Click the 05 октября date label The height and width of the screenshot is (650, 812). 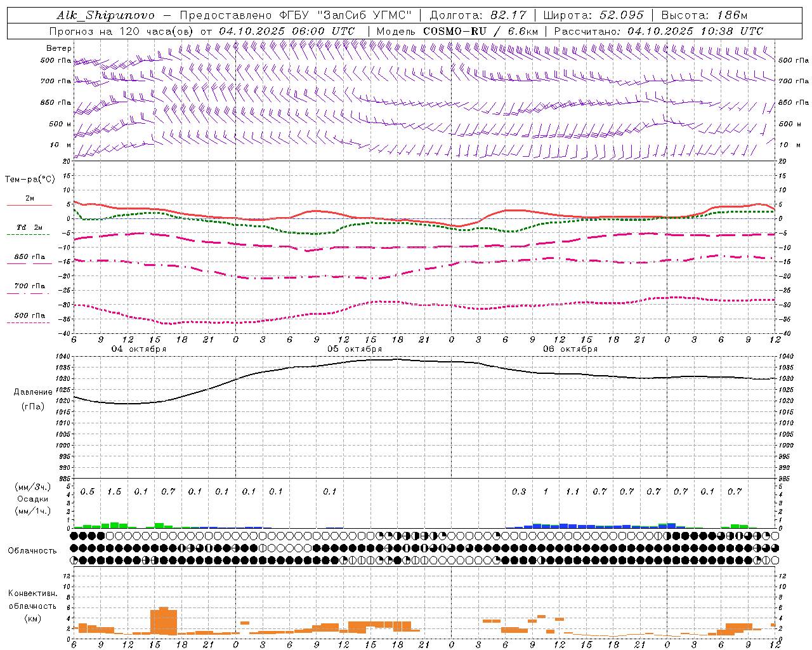[x=355, y=349]
